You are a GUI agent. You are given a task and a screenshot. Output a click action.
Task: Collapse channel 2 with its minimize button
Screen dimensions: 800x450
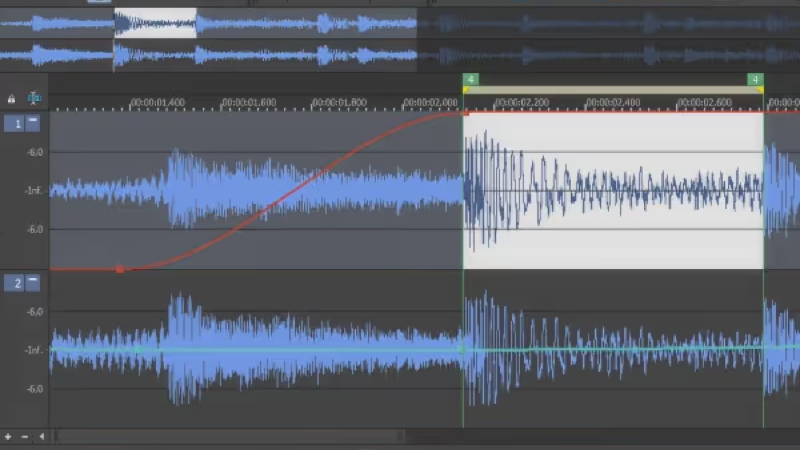(32, 282)
